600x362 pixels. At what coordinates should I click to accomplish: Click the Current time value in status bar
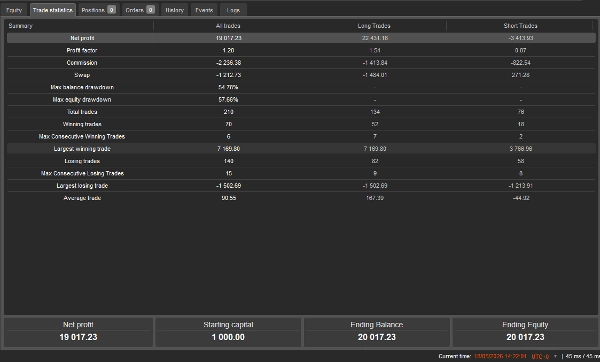[x=500, y=356]
